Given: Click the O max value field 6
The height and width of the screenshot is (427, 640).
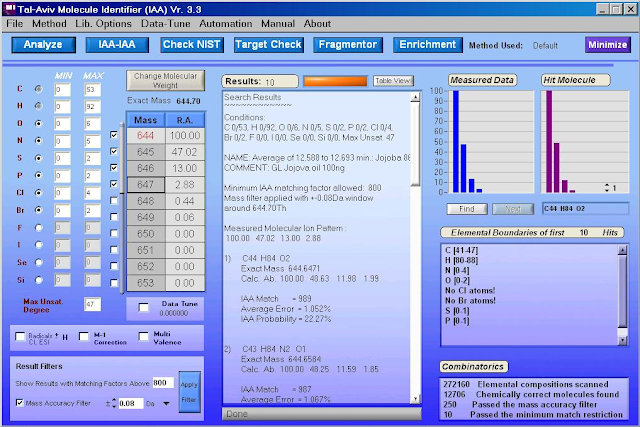Looking at the screenshot, I should click(92, 124).
